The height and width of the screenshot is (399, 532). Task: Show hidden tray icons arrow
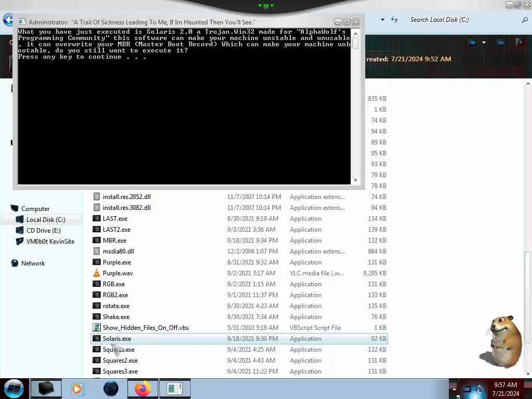(x=454, y=389)
